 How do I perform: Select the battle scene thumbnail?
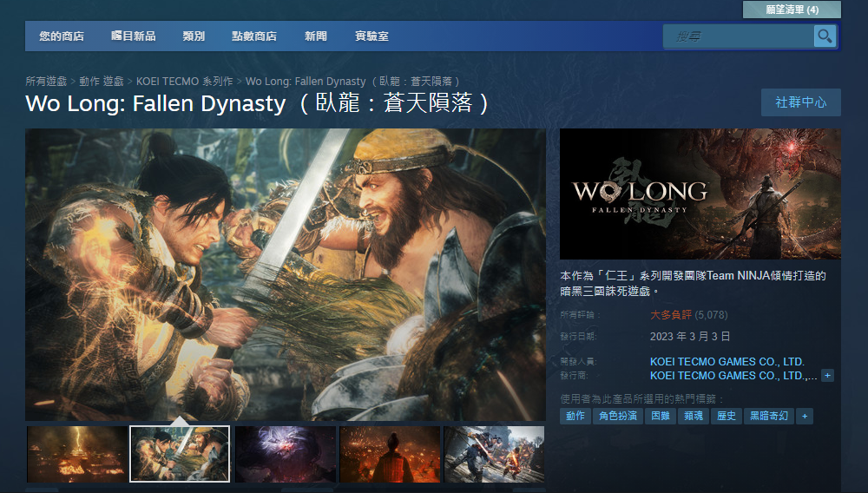(x=494, y=454)
